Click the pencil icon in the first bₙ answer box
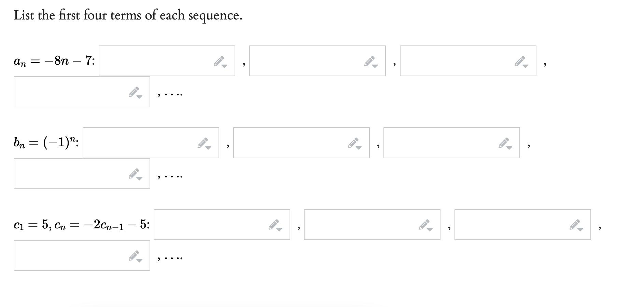The height and width of the screenshot is (307, 644). coord(202,142)
